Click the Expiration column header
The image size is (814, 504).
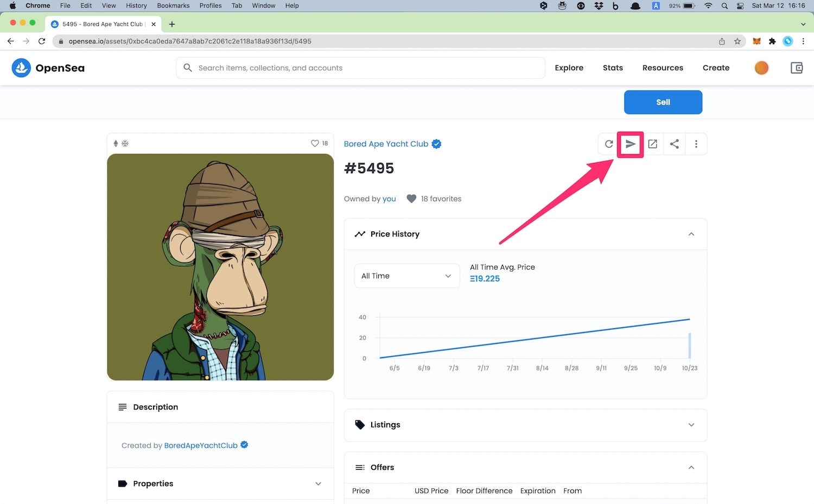[x=538, y=490]
